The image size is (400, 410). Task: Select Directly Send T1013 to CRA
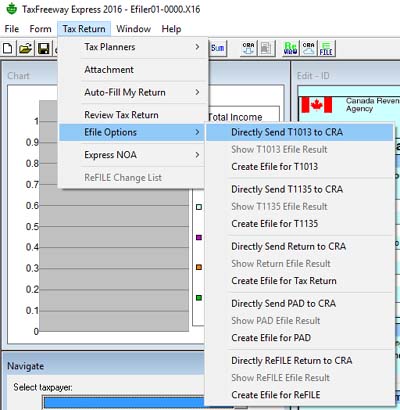click(x=300, y=132)
